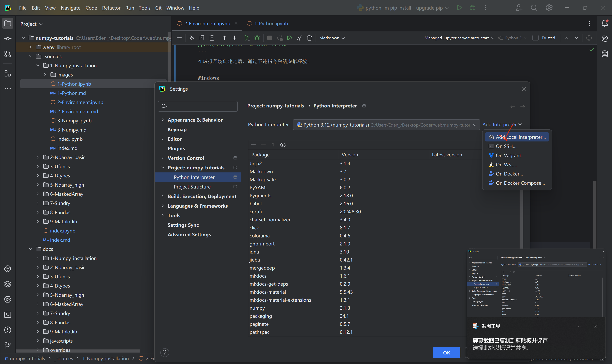Select Keymap settings page

click(177, 129)
